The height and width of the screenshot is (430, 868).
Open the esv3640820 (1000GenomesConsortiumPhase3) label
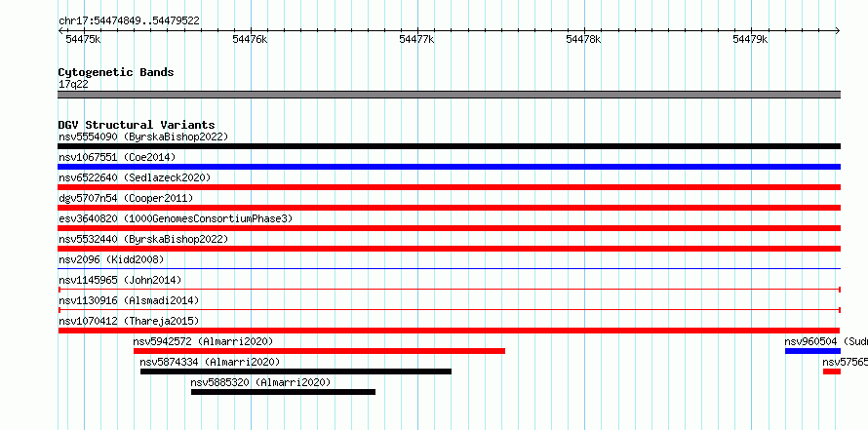[x=176, y=218]
